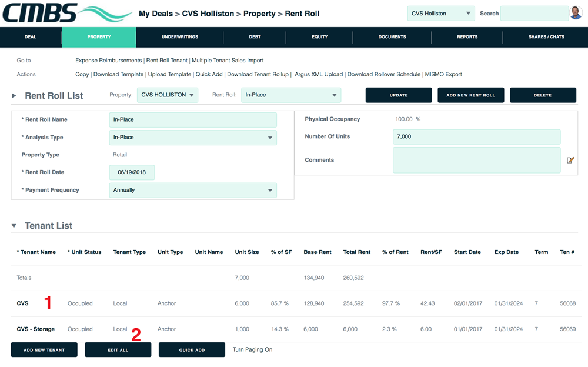This screenshot has width=588, height=367.
Task: Open Multiple Tenant Sales Import
Action: tap(228, 61)
